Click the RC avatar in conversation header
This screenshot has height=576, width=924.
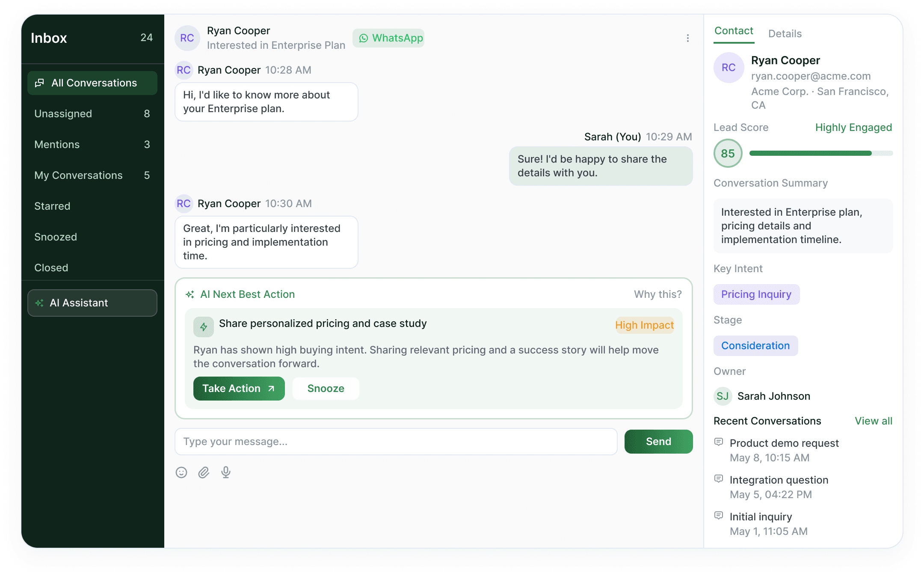(187, 38)
